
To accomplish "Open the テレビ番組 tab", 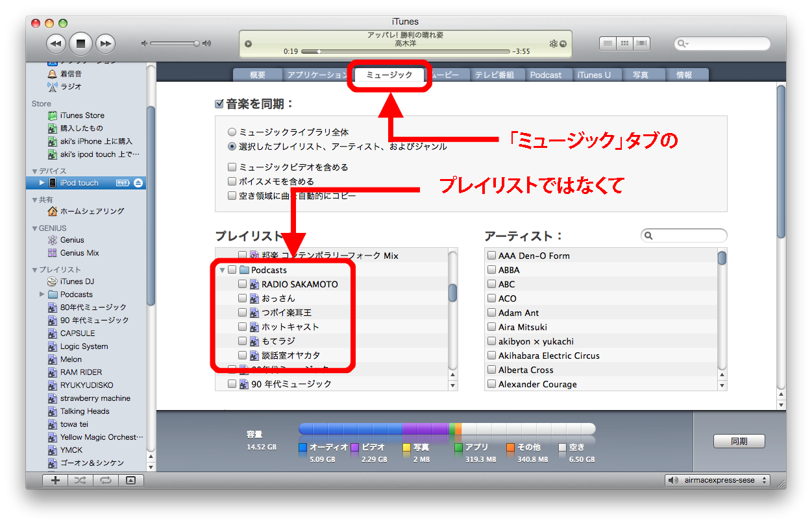I will (x=494, y=75).
